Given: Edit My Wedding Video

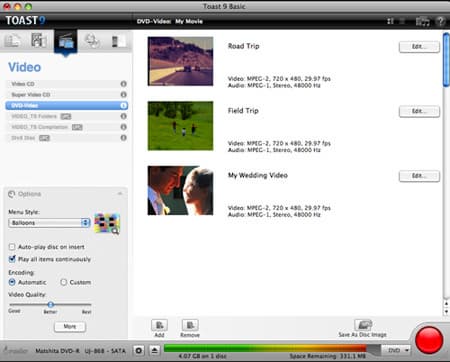Looking at the screenshot, I should [419, 176].
